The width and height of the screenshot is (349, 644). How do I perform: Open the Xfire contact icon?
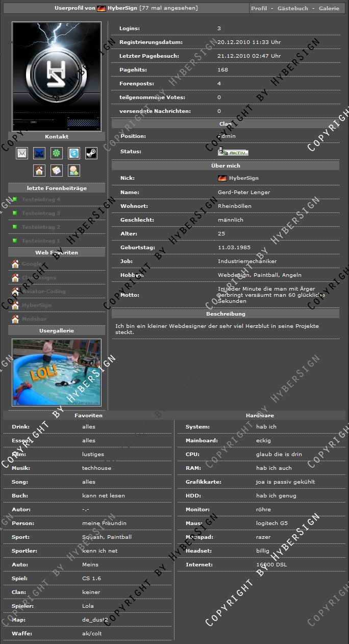click(x=39, y=153)
